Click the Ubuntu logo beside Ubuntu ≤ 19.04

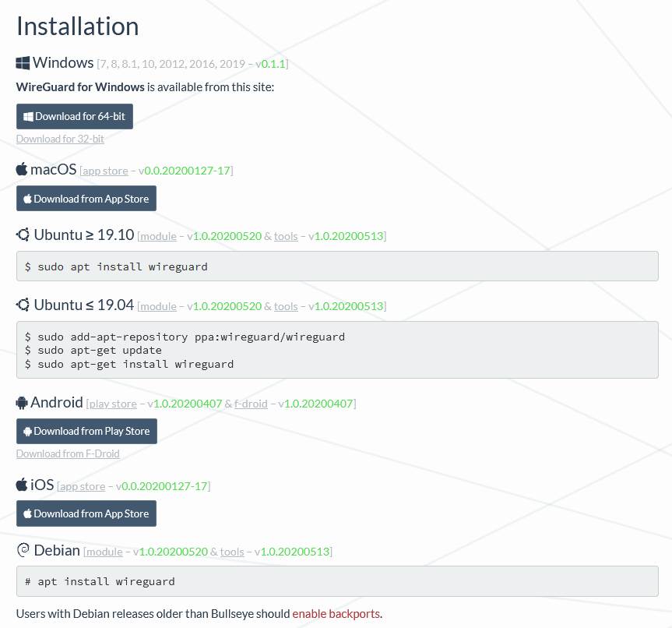(x=23, y=305)
